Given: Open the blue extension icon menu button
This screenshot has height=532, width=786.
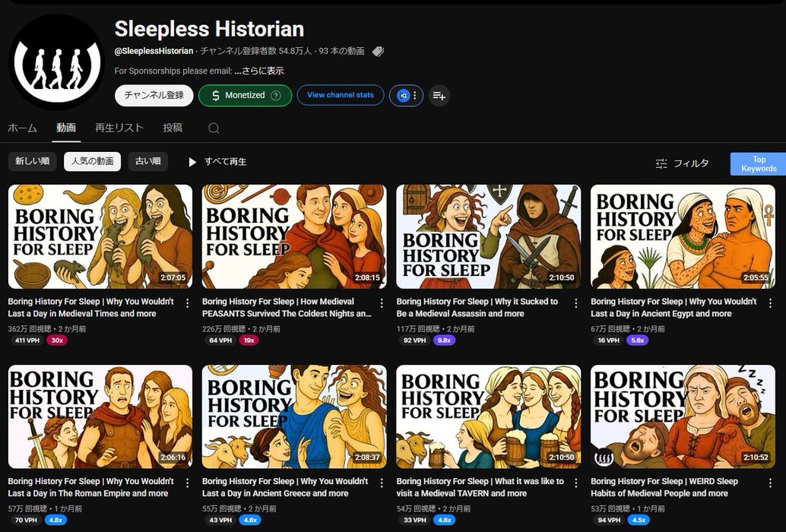Looking at the screenshot, I should 407,95.
